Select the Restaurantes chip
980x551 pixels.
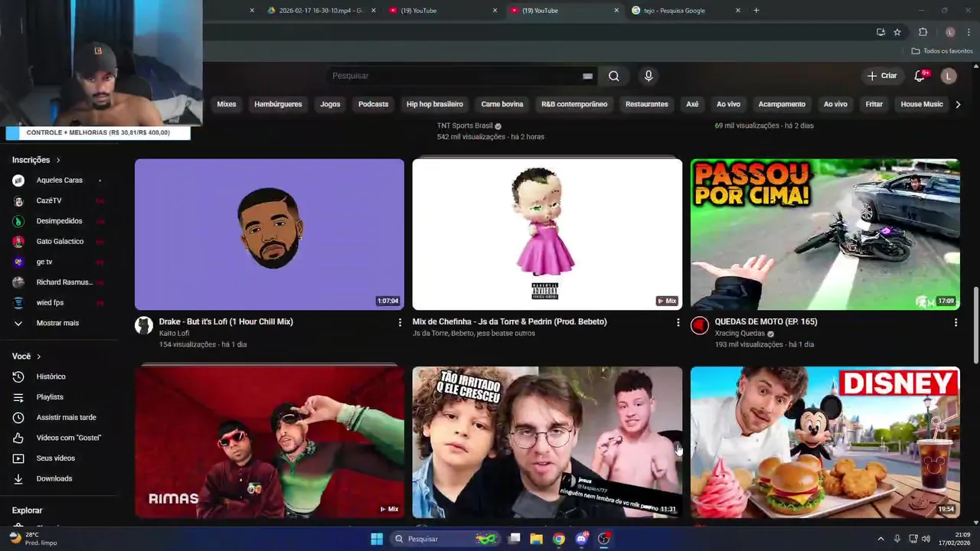click(x=647, y=104)
